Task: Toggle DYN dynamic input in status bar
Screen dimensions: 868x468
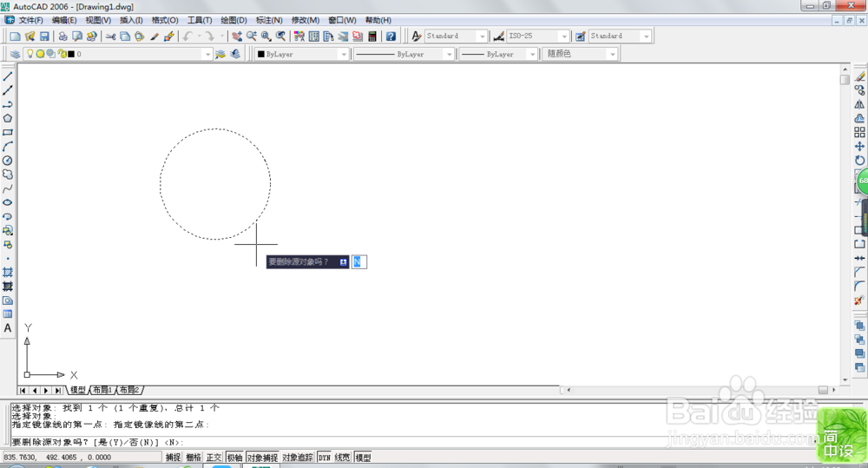Action: coord(325,458)
